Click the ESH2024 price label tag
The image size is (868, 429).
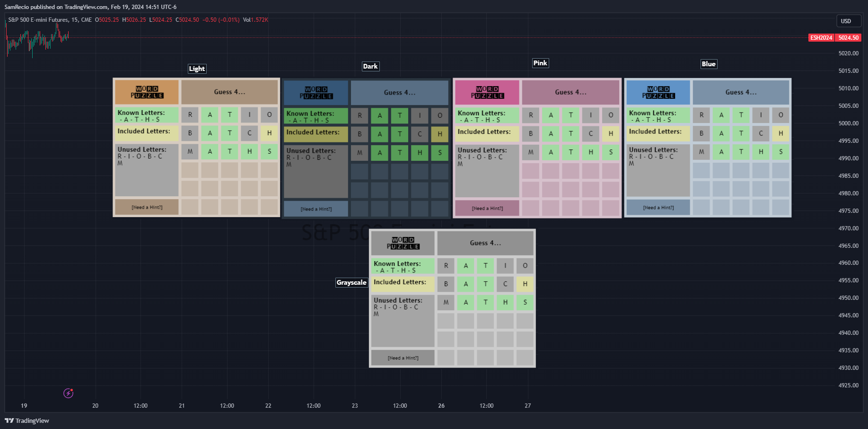tap(821, 38)
